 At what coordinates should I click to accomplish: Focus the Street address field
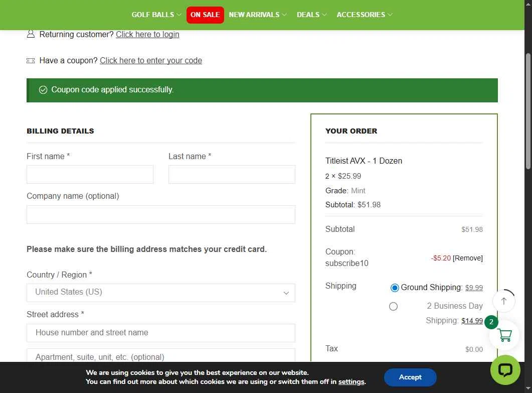coord(161,333)
